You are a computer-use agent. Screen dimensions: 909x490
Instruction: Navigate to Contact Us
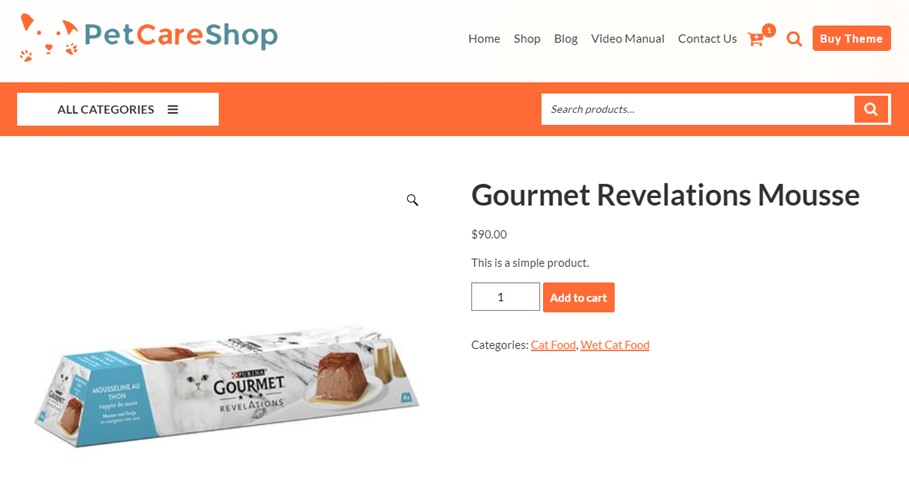707,39
